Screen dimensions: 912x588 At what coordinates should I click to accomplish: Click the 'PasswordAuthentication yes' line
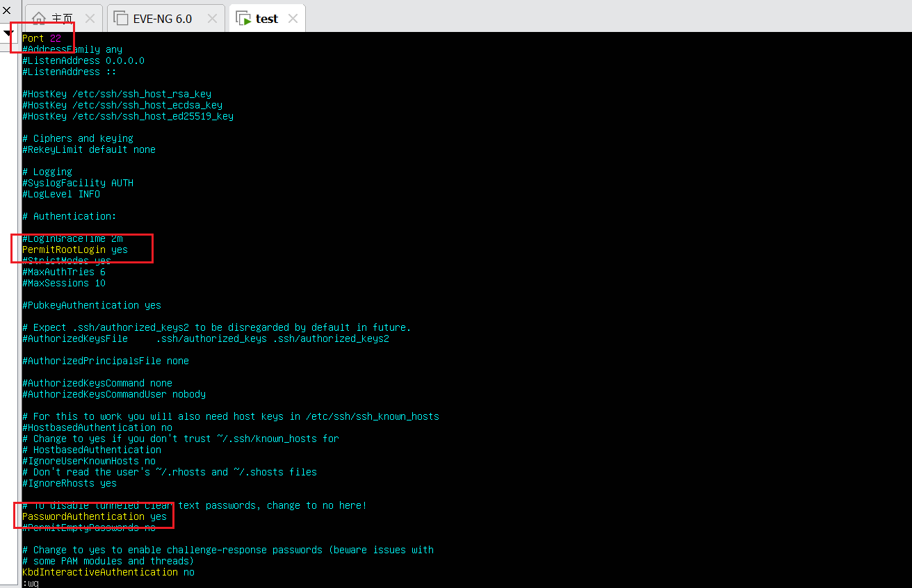95,516
